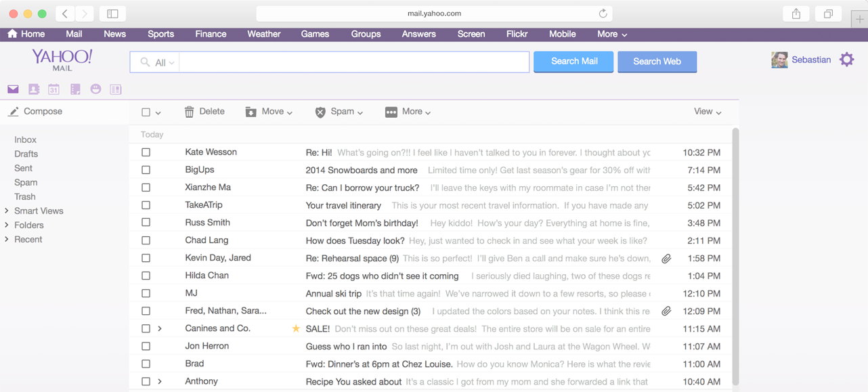Click the Home house icon
868x392 pixels.
coord(12,34)
